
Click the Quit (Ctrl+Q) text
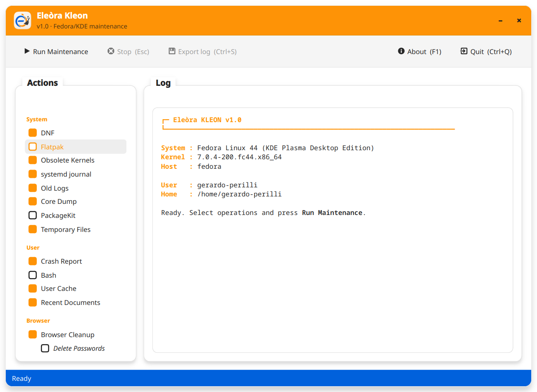[x=491, y=52]
